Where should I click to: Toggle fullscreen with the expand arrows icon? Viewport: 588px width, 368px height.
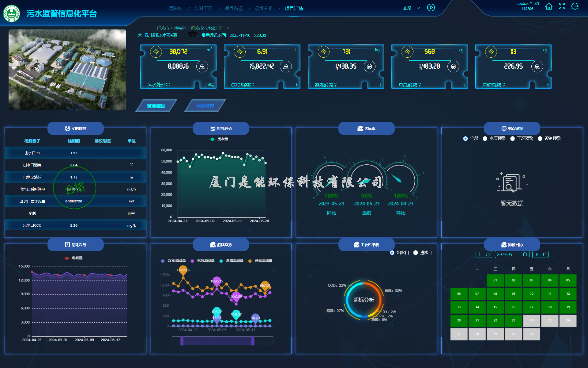[562, 6]
